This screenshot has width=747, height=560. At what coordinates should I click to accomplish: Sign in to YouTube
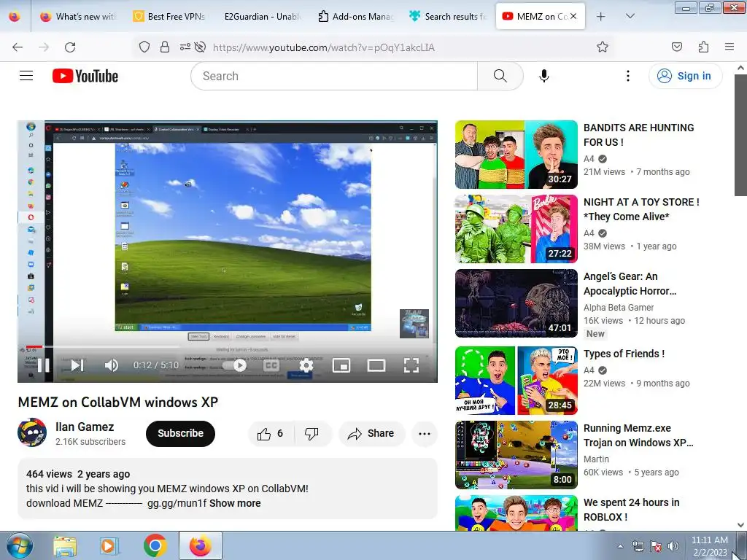coord(685,76)
